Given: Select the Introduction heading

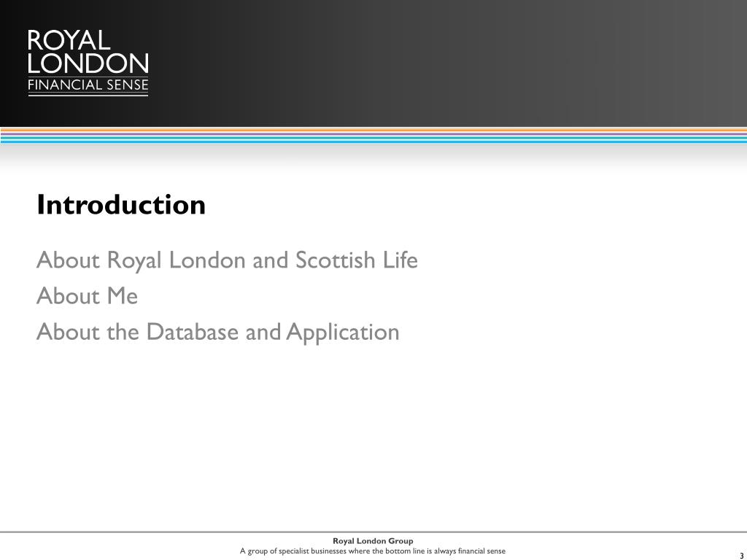Looking at the screenshot, I should [121, 205].
